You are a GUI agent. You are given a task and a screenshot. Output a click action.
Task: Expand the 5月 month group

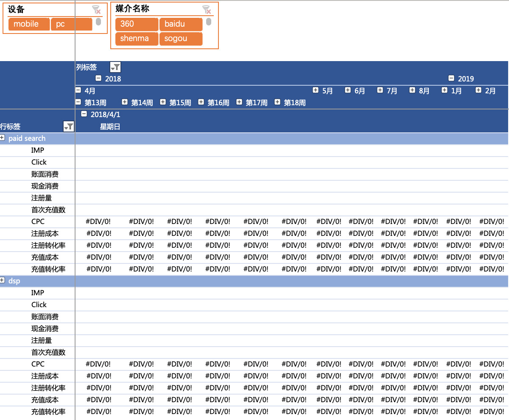tap(316, 90)
